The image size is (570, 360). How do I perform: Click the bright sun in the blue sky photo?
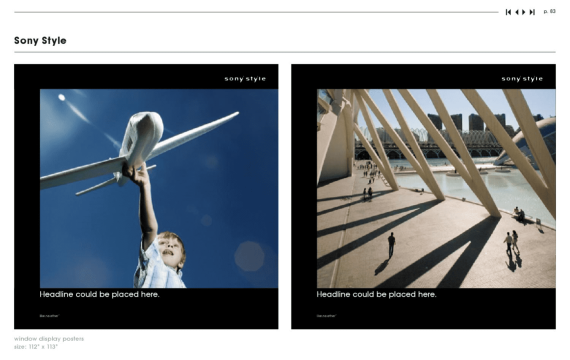pos(62,97)
